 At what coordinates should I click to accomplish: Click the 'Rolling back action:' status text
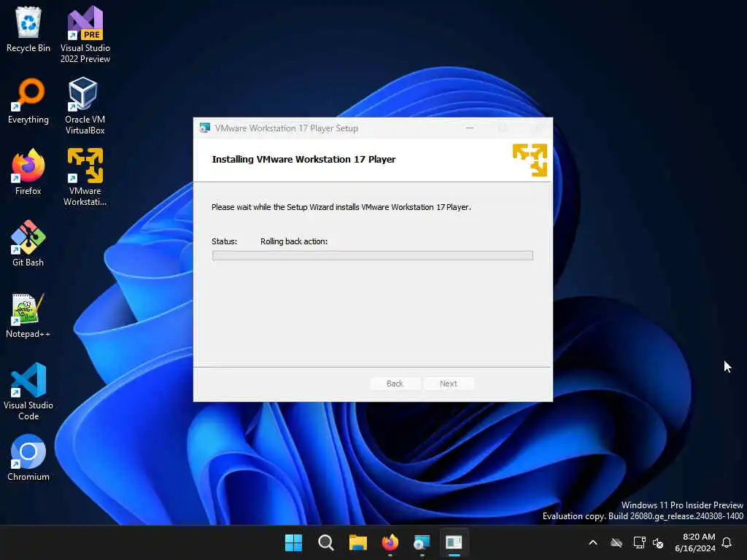click(294, 241)
